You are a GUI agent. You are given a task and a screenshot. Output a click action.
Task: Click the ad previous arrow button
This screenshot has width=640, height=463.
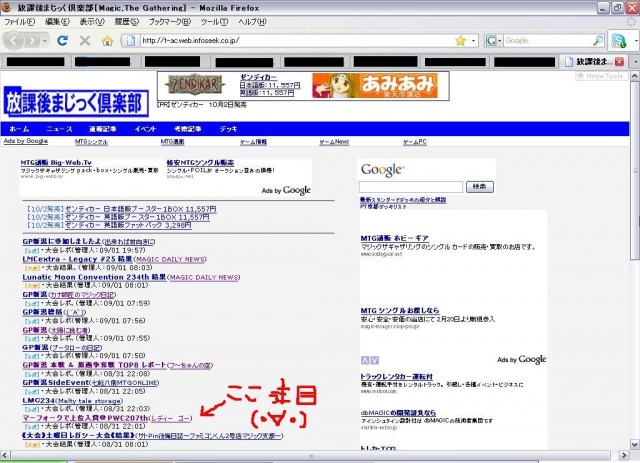[365, 360]
